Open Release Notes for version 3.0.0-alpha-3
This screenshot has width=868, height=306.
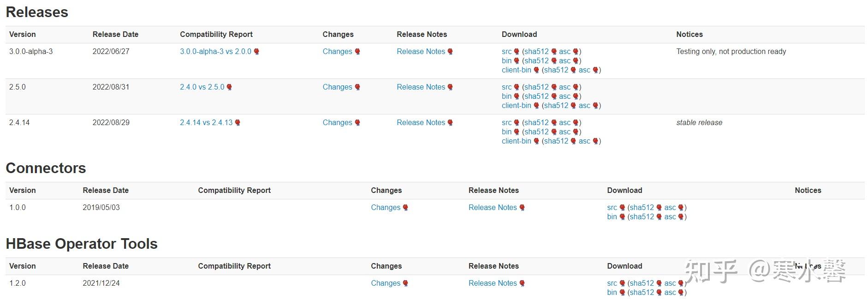click(x=421, y=52)
